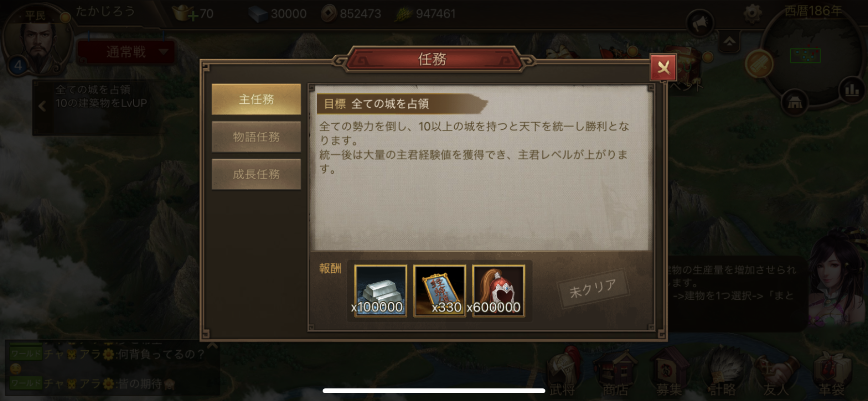
Task: Close the 任務 dialog with X button
Action: coord(664,68)
